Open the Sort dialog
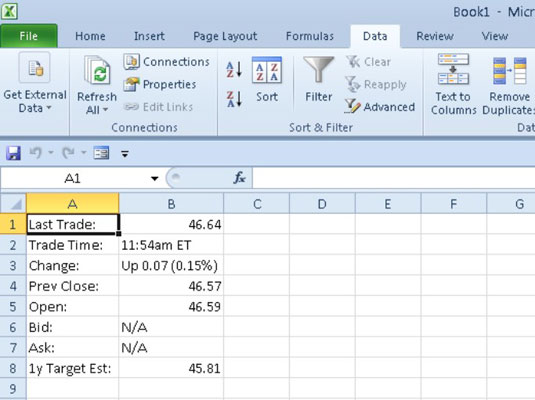The image size is (535, 400). pyautogui.click(x=267, y=80)
